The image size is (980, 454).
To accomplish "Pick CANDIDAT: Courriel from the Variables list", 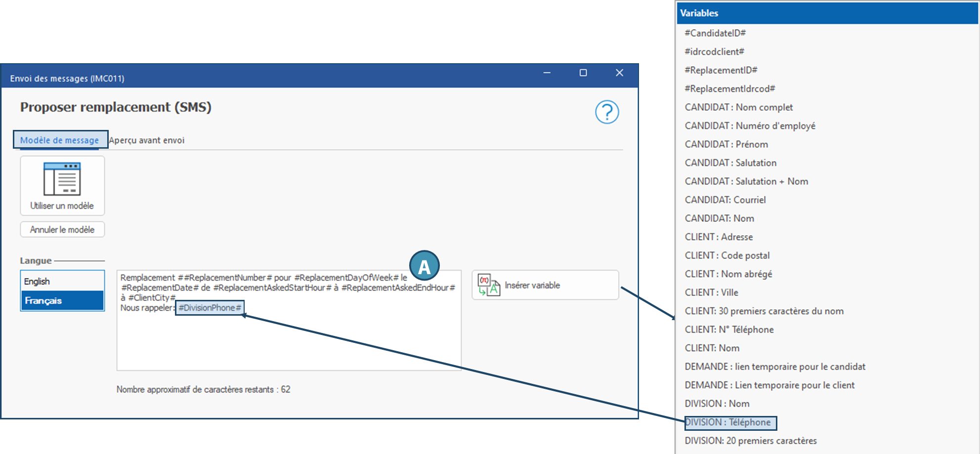I will tap(725, 200).
